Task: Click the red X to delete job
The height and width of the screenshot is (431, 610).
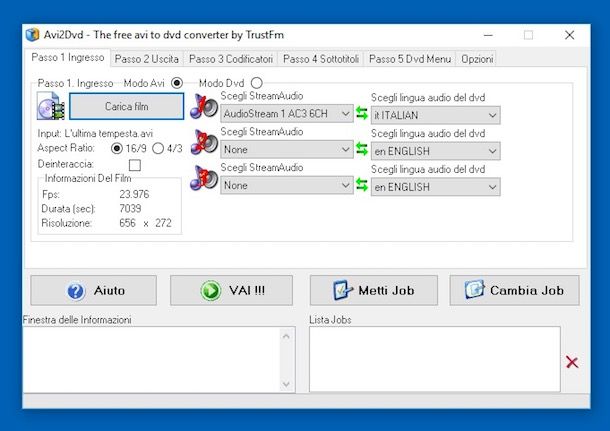Action: pyautogui.click(x=572, y=362)
